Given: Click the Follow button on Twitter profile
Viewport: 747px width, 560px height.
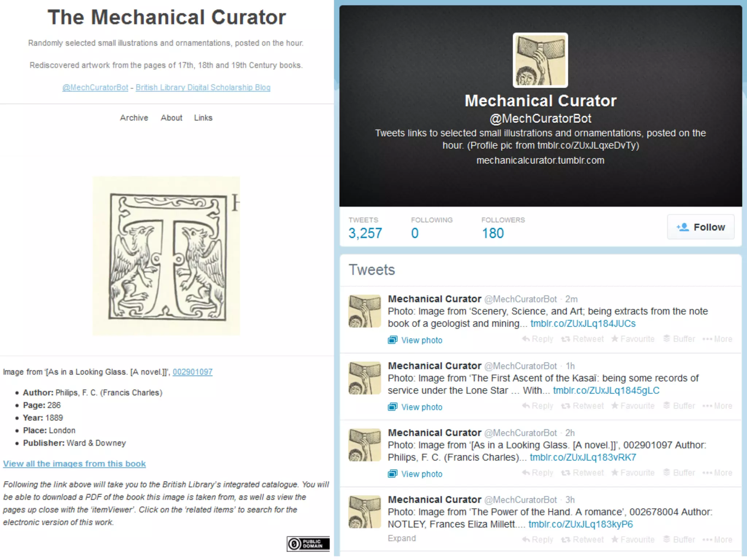Looking at the screenshot, I should 700,227.
